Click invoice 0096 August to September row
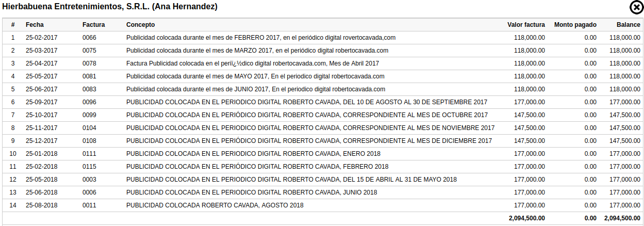Screen dimensions: 644x226 (322, 102)
